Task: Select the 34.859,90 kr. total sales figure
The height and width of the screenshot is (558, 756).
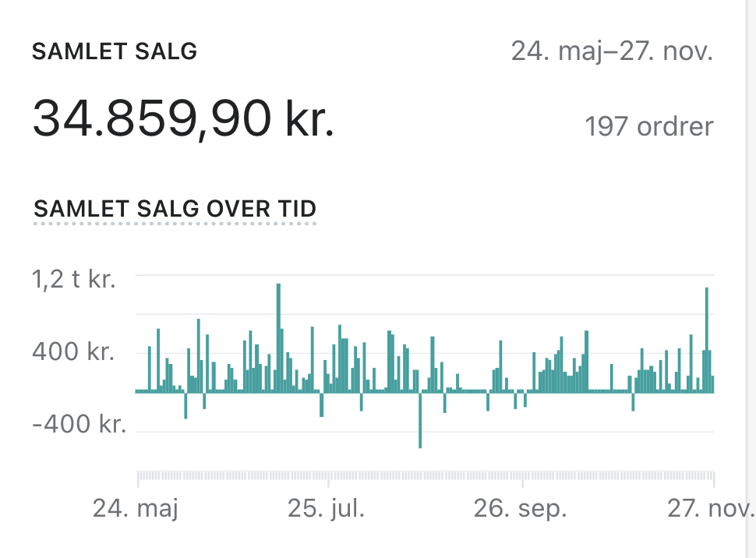Action: (183, 119)
